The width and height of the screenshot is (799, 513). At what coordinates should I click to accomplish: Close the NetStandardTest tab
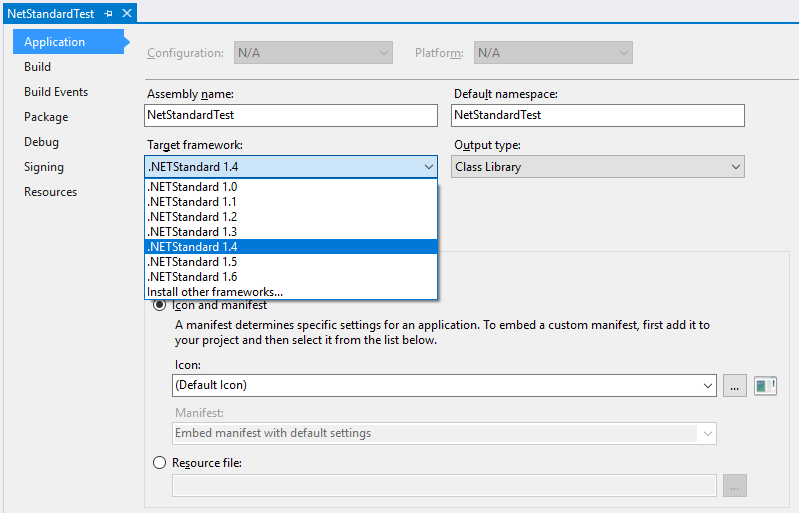(x=127, y=13)
